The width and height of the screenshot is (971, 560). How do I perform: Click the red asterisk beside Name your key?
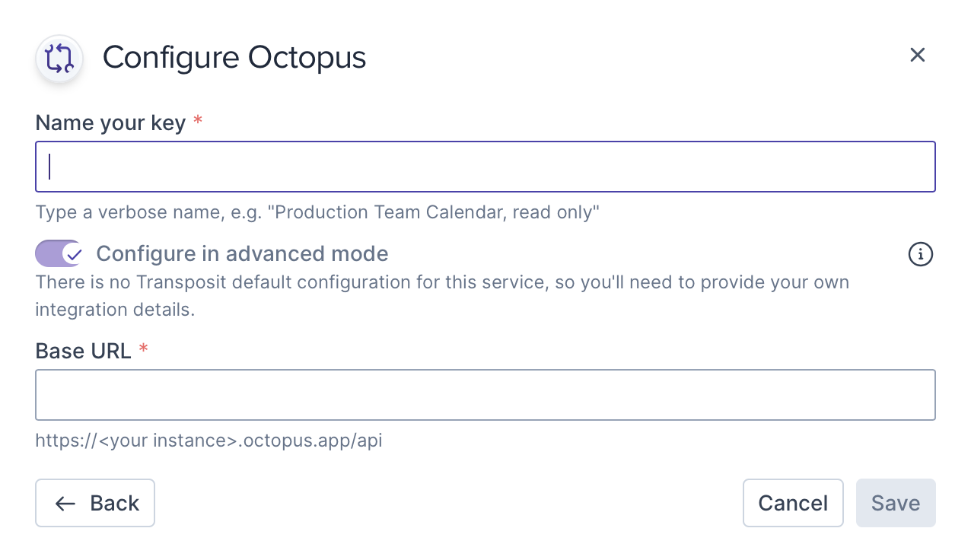pyautogui.click(x=198, y=121)
